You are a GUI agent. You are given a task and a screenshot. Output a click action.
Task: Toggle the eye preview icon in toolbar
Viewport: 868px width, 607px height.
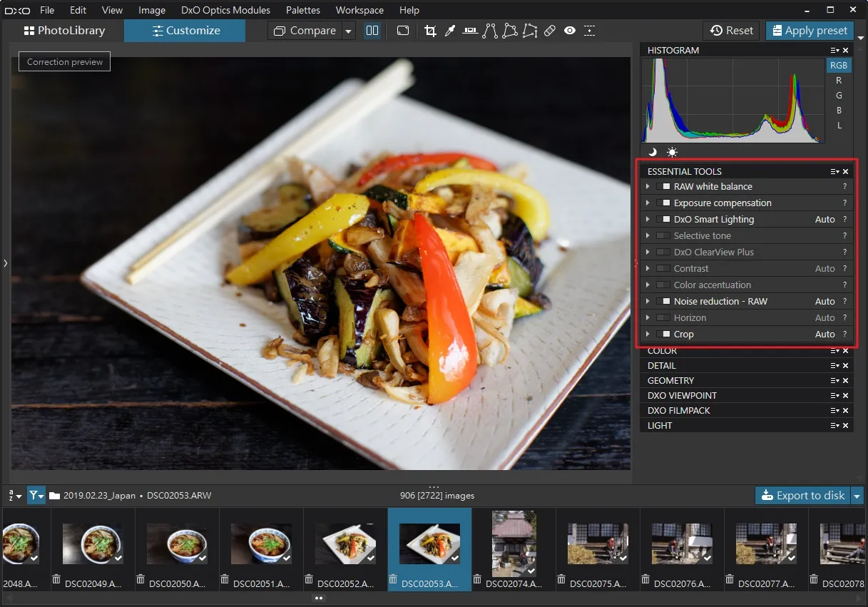[570, 31]
